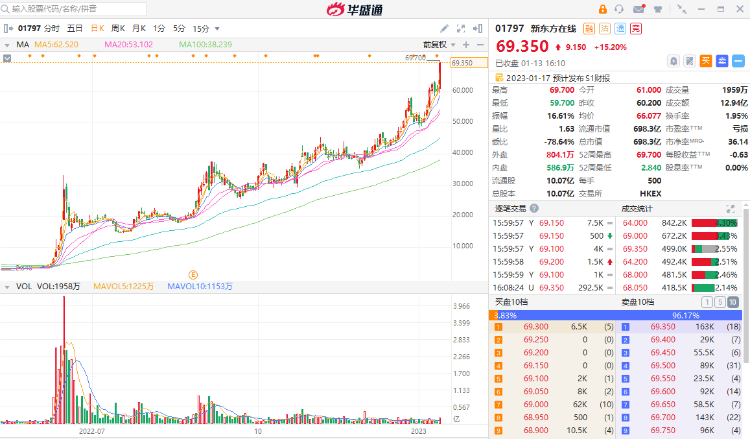This screenshot has height=439, width=750.
Task: Expand the 成交统计 panel fullscreen icon
Action: (x=730, y=209)
